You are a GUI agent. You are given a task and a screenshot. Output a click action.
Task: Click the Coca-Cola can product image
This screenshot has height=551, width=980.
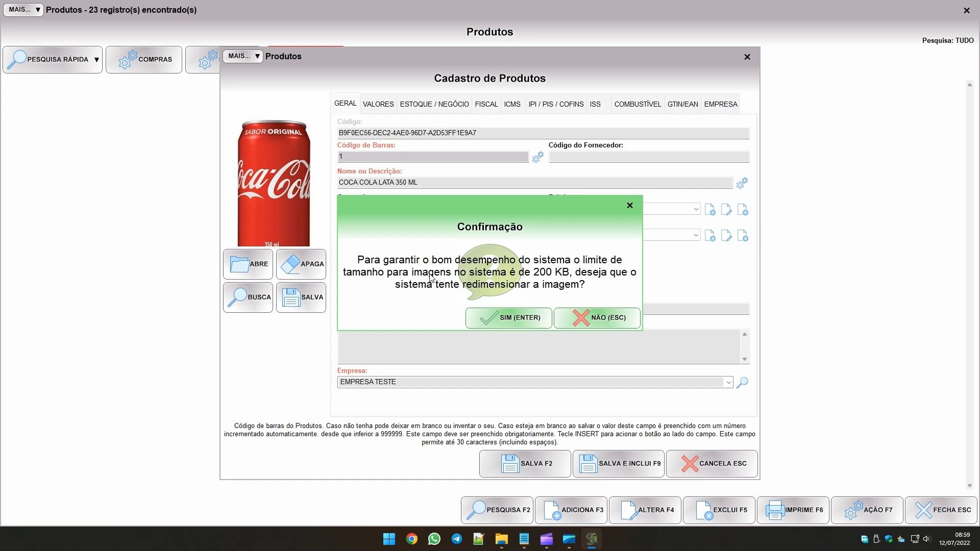pos(274,184)
